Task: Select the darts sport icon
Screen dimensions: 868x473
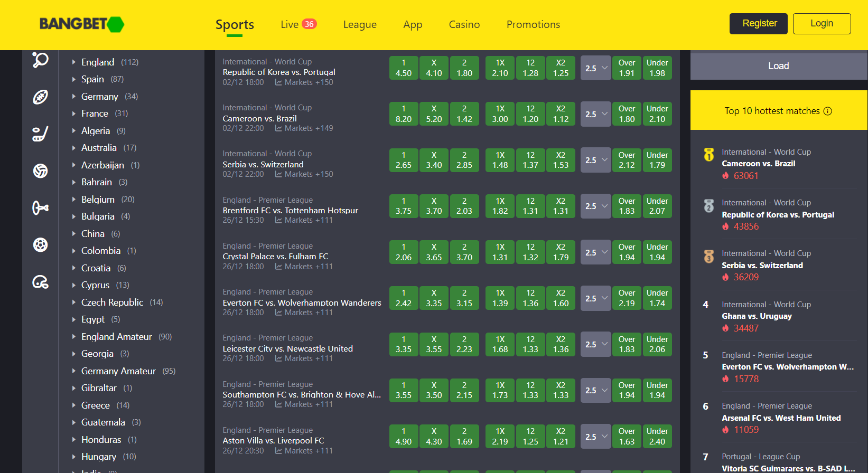Action: 40,208
